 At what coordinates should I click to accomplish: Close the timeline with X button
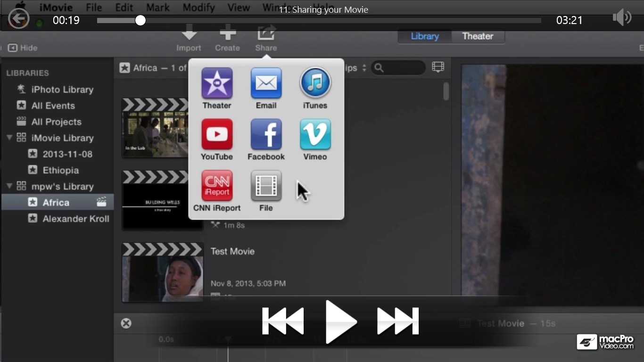[126, 323]
